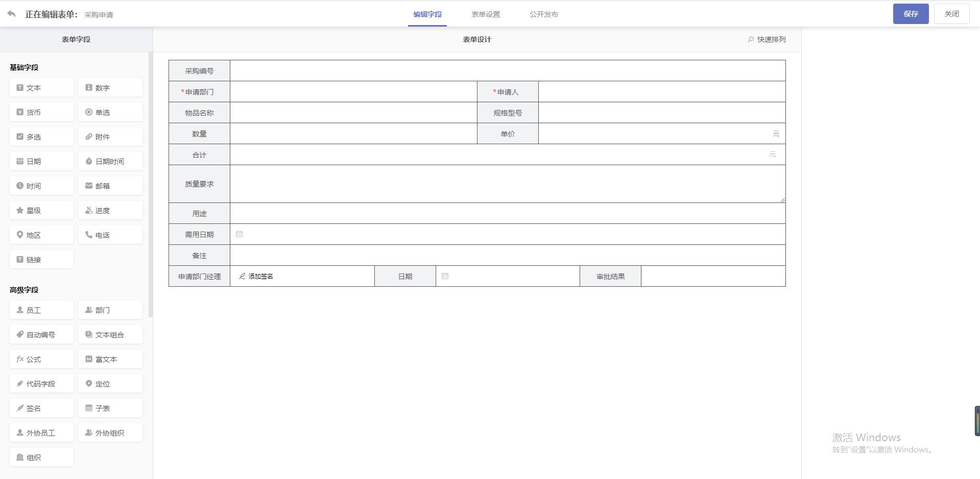Choose the 附件 attachment field
The height and width of the screenshot is (479, 980).
[110, 137]
